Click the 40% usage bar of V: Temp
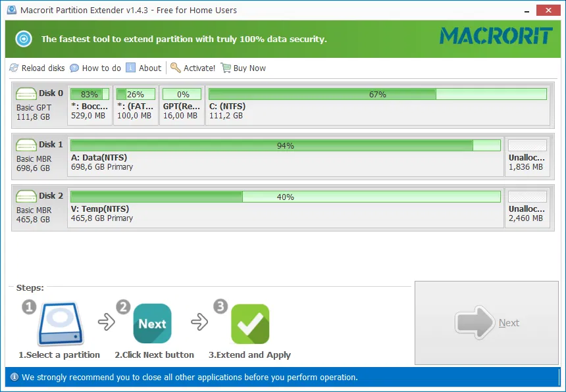 point(286,197)
